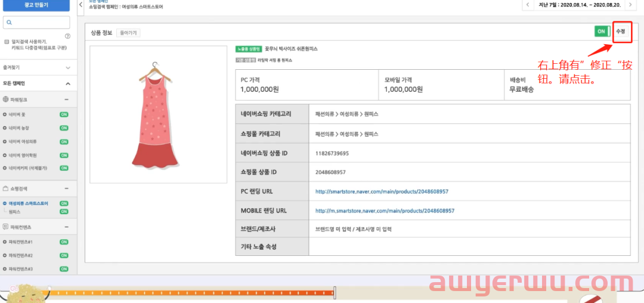Toggle ON badge for 파워컨텐츠#2
The image size is (644, 303).
(64, 255)
